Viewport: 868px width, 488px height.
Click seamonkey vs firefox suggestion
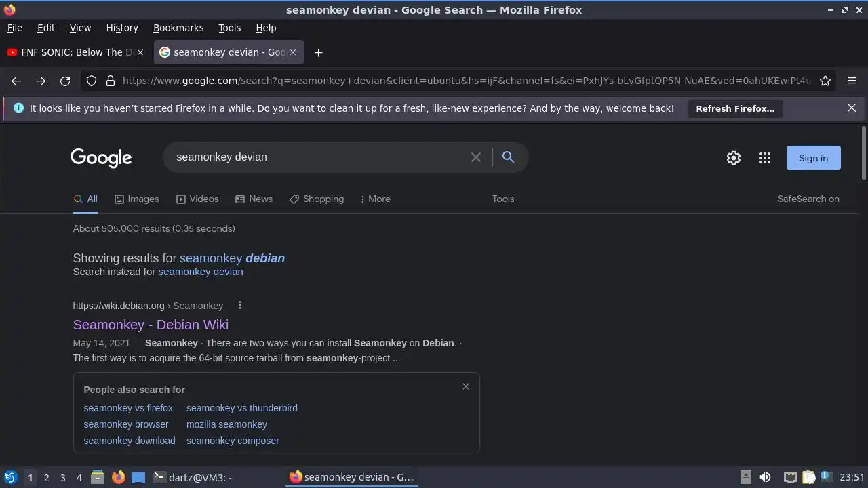click(x=128, y=408)
